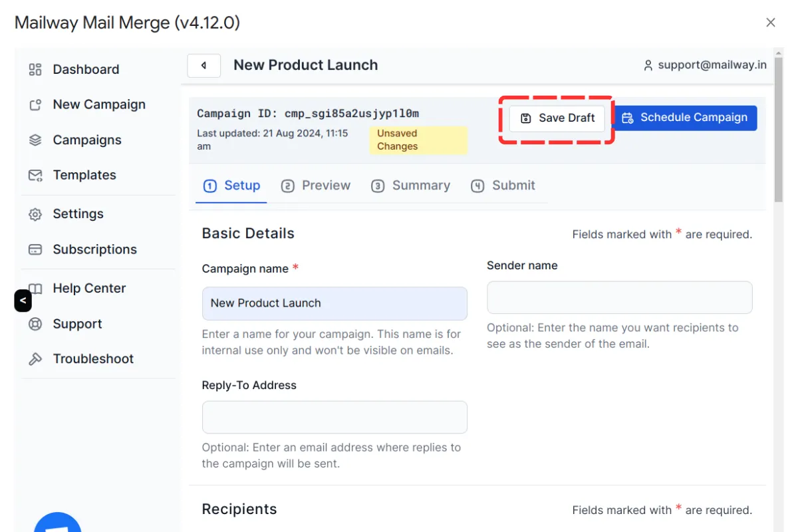Open Subscriptions card icon

(35, 250)
